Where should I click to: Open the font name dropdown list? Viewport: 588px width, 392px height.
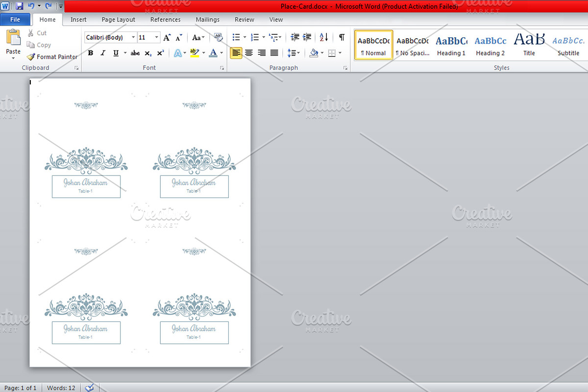coord(133,37)
